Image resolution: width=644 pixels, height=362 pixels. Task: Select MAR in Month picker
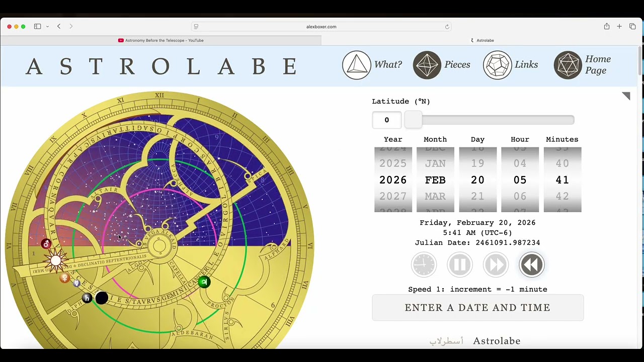435,196
